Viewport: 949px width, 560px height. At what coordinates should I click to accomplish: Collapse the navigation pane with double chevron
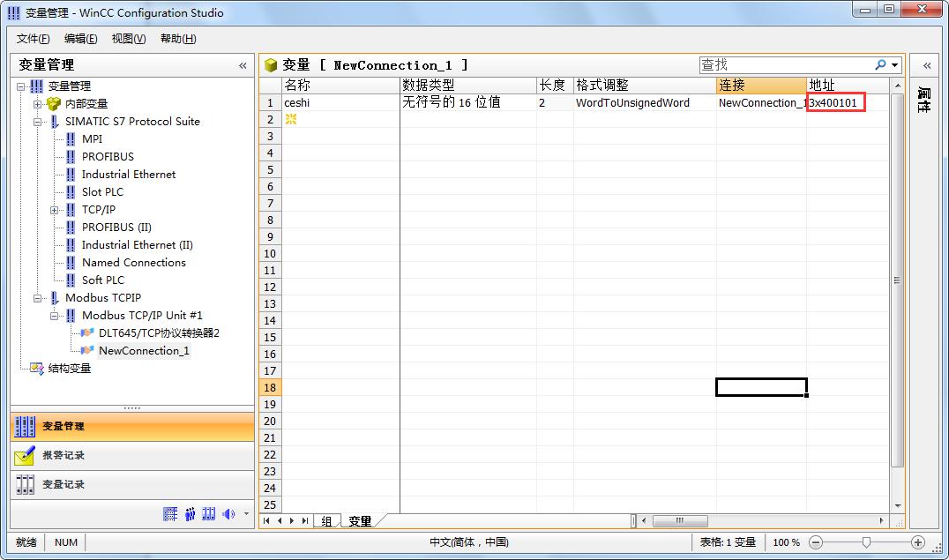pyautogui.click(x=243, y=65)
